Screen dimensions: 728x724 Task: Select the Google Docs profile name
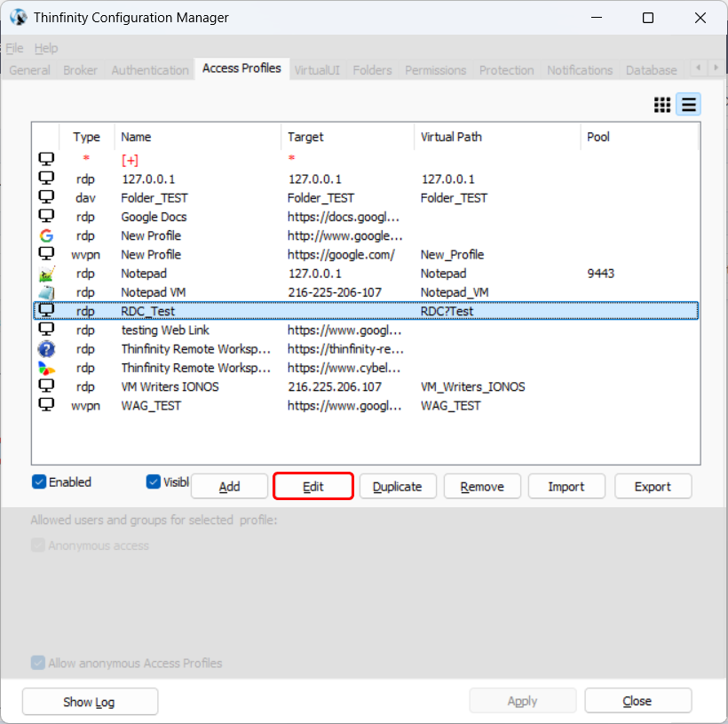(x=154, y=217)
